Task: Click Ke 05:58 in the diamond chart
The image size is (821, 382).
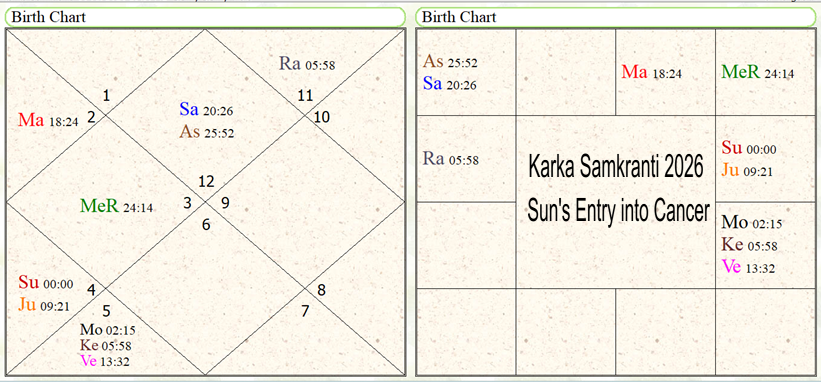Action: click(x=106, y=345)
